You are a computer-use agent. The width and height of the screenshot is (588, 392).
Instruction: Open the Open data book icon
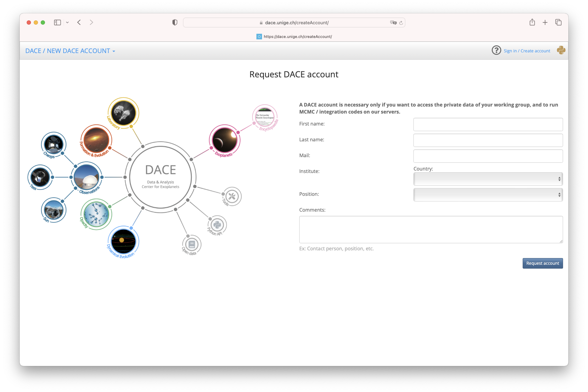pyautogui.click(x=191, y=244)
